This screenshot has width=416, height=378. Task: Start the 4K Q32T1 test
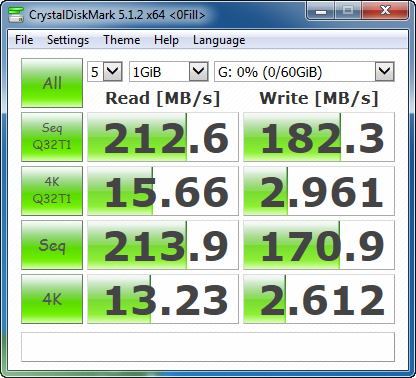[x=52, y=191]
